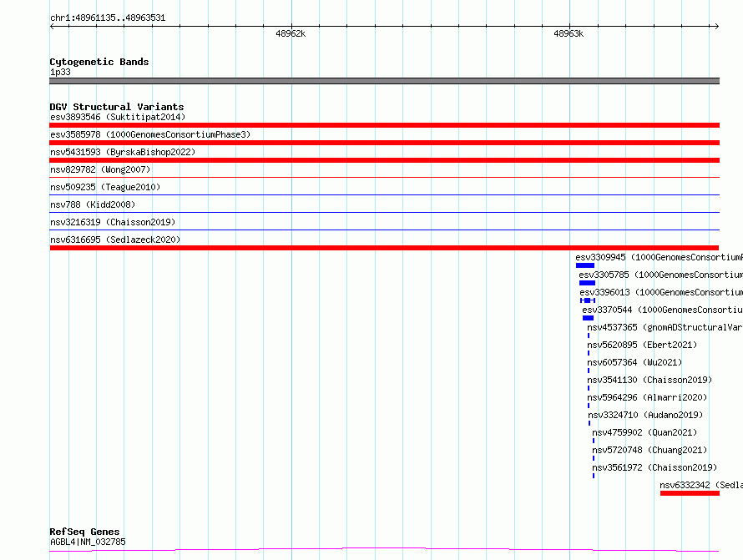743x560 pixels.
Task: Click the 48963k ruler coordinate
Action: (569, 33)
